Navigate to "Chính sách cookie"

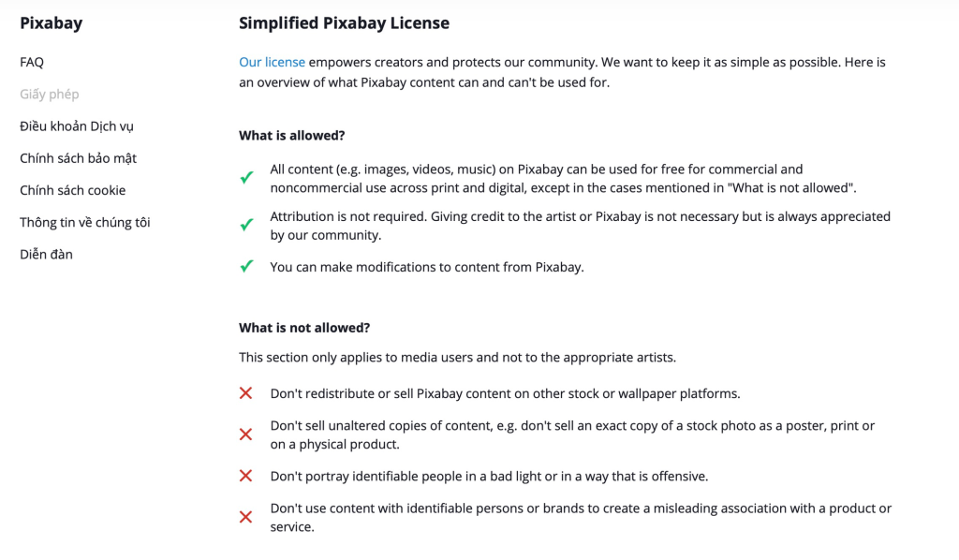[73, 190]
